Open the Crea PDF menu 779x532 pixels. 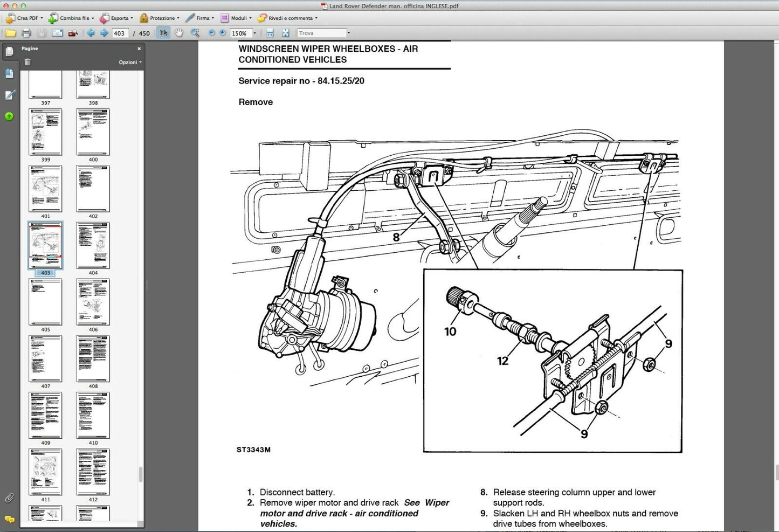point(24,18)
